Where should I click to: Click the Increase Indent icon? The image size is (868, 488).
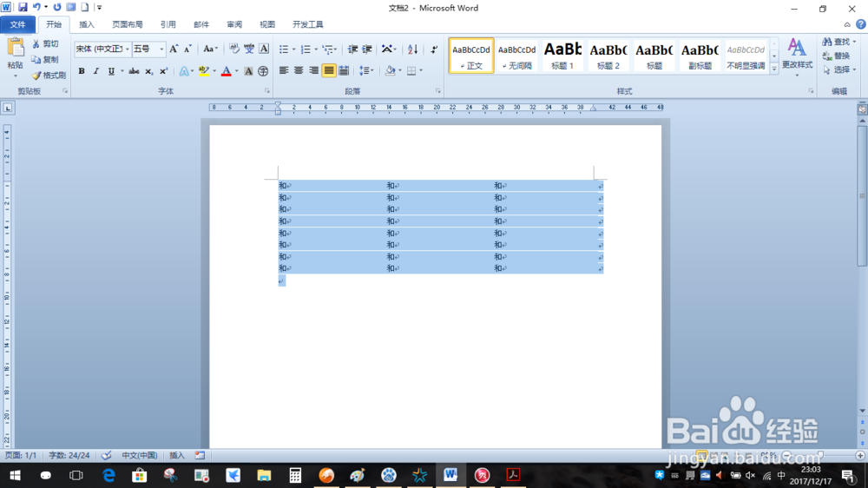(x=367, y=49)
